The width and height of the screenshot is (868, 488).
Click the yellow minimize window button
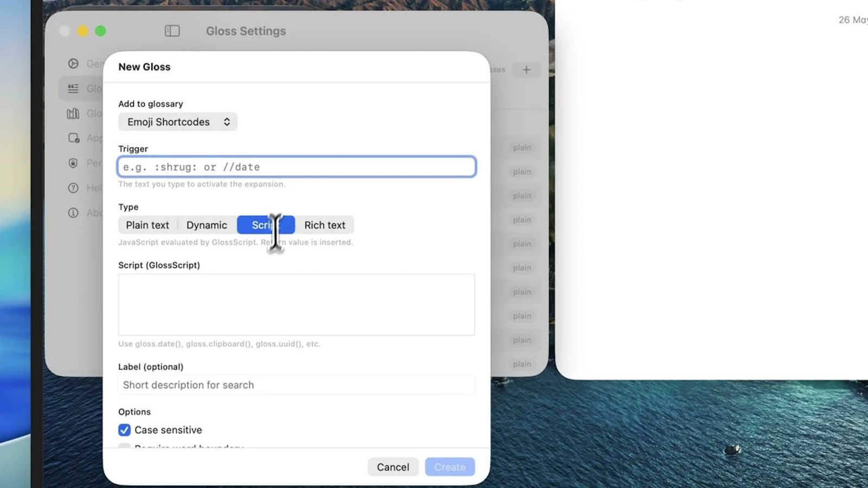point(82,31)
